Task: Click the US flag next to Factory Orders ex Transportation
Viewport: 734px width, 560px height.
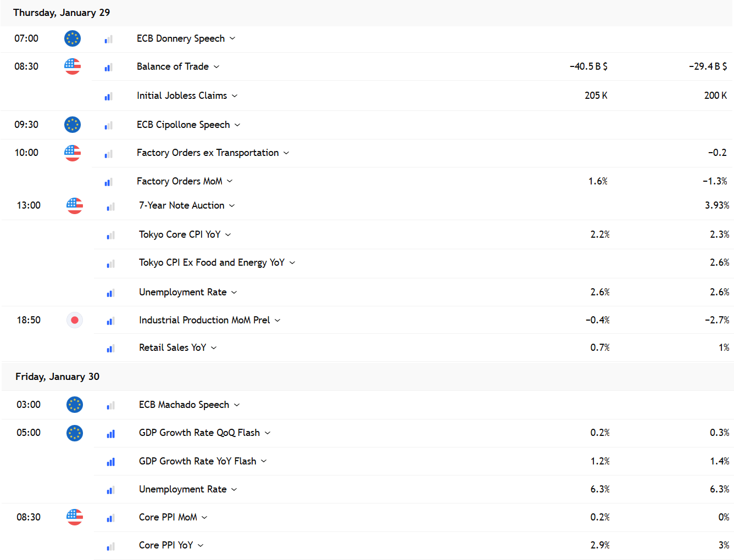Action: [73, 153]
